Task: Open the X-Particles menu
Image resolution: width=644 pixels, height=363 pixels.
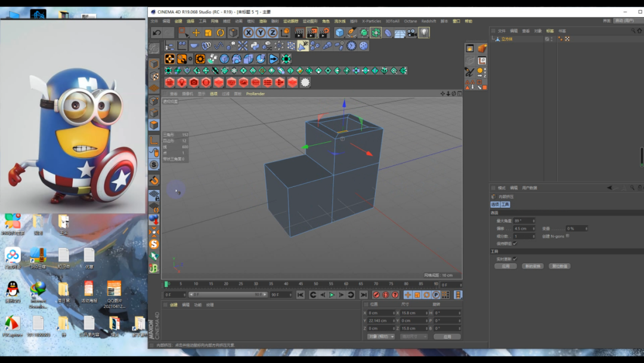Action: [x=371, y=21]
